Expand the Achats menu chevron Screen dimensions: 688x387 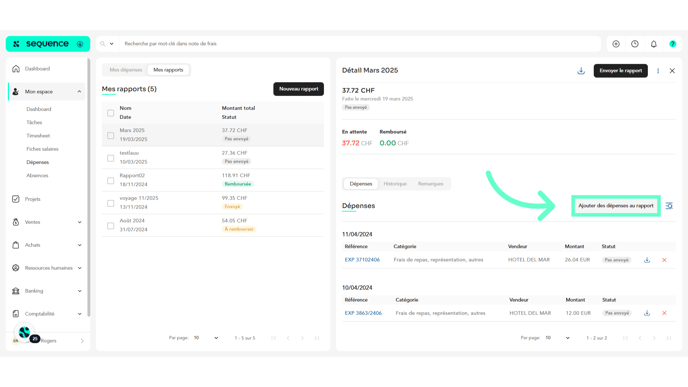(79, 245)
